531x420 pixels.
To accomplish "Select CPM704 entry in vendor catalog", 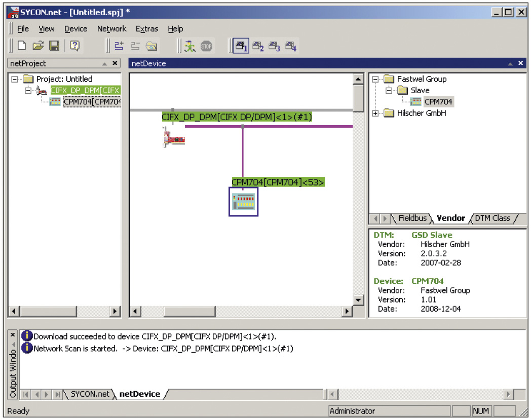I will 438,102.
